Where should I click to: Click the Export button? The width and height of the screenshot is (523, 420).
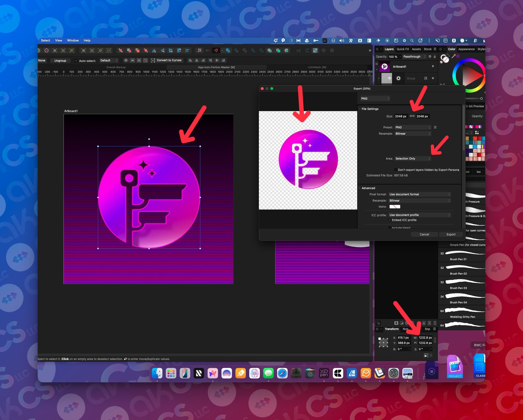pos(451,234)
